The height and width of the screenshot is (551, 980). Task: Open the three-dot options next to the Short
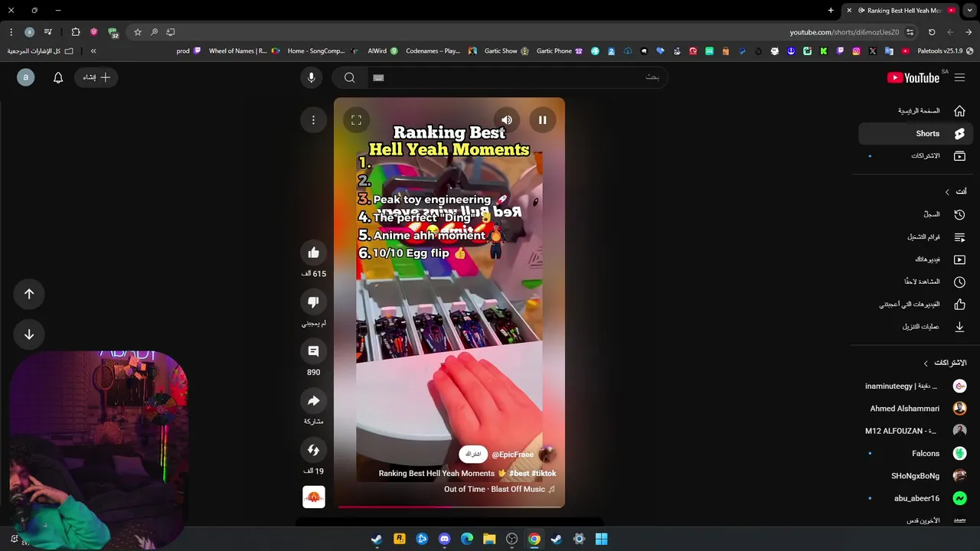(313, 119)
